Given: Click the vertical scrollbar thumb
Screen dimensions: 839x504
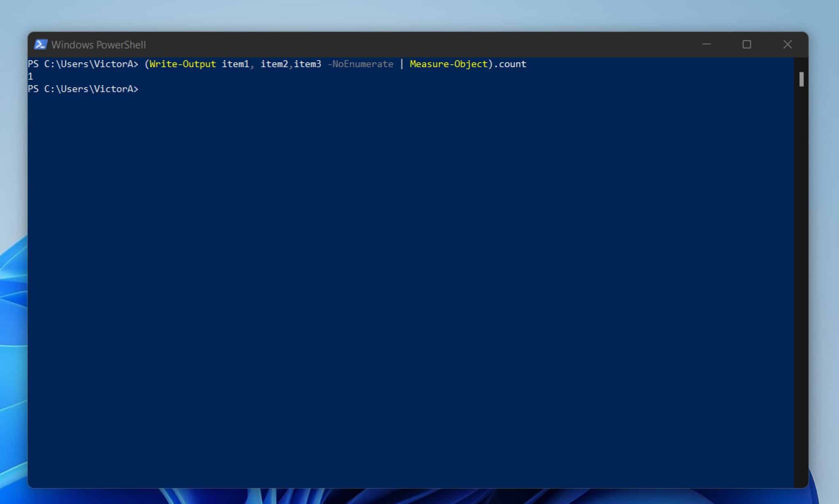Looking at the screenshot, I should tap(801, 79).
